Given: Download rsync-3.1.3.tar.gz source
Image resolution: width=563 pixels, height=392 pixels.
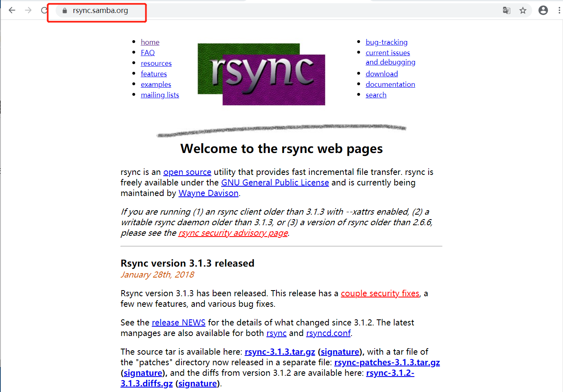Looking at the screenshot, I should 280,351.
